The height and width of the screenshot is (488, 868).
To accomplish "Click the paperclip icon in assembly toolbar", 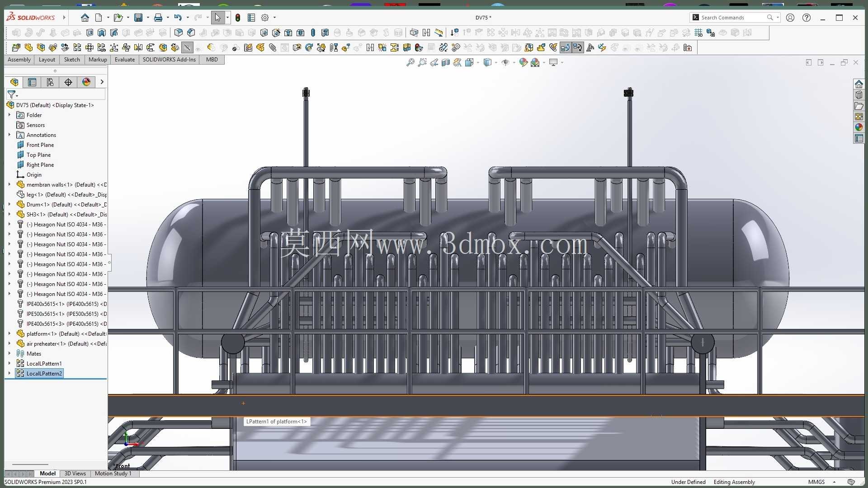I will (x=273, y=47).
